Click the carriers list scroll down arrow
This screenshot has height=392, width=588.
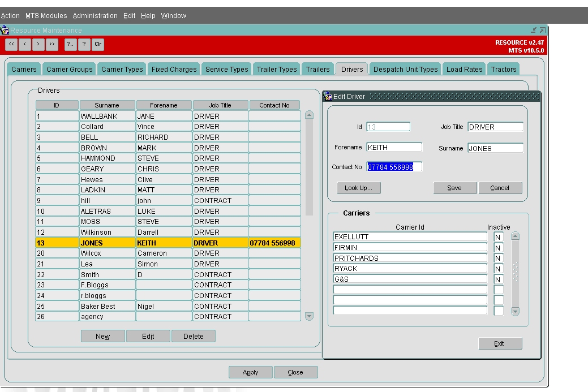[x=515, y=312]
